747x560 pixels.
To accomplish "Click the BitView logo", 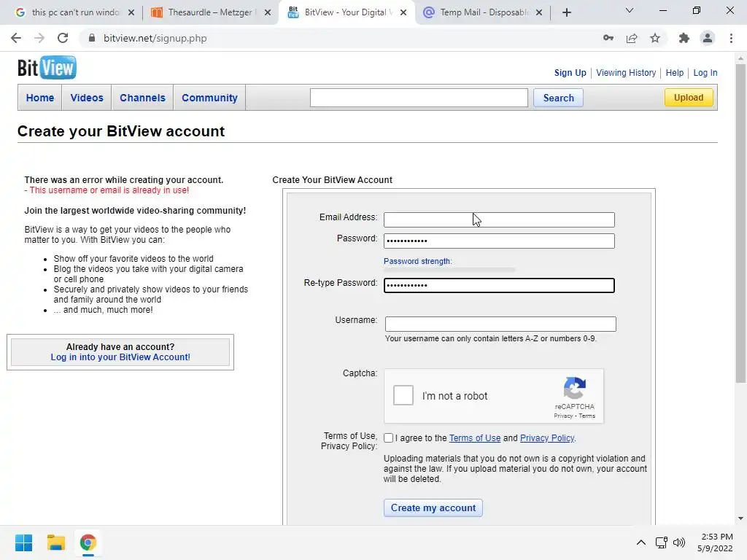I will click(47, 68).
